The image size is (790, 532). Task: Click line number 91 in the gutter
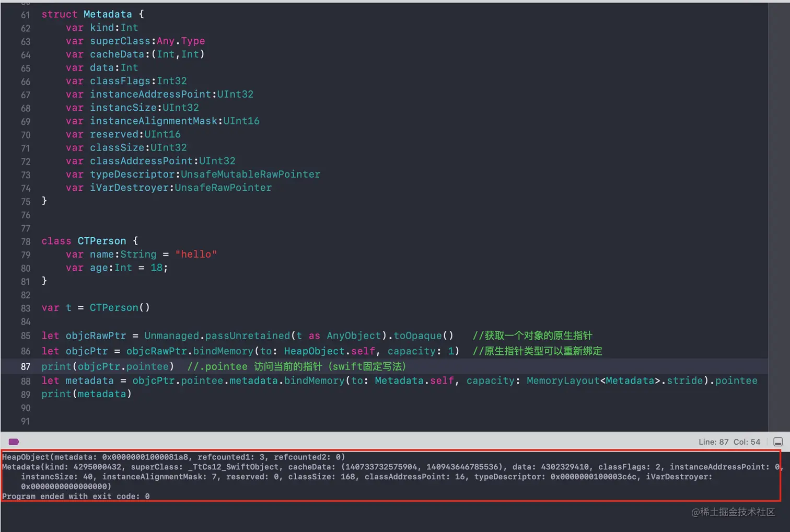[26, 421]
